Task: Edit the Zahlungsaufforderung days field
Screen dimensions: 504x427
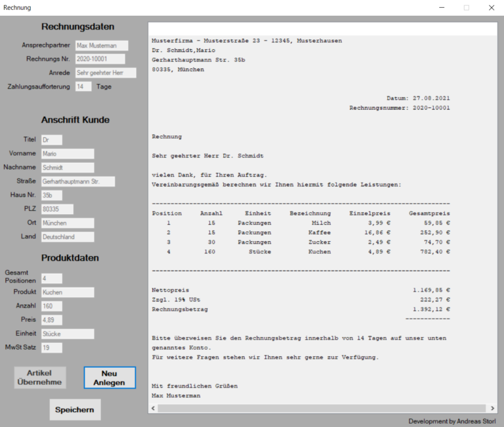Action: click(83, 87)
